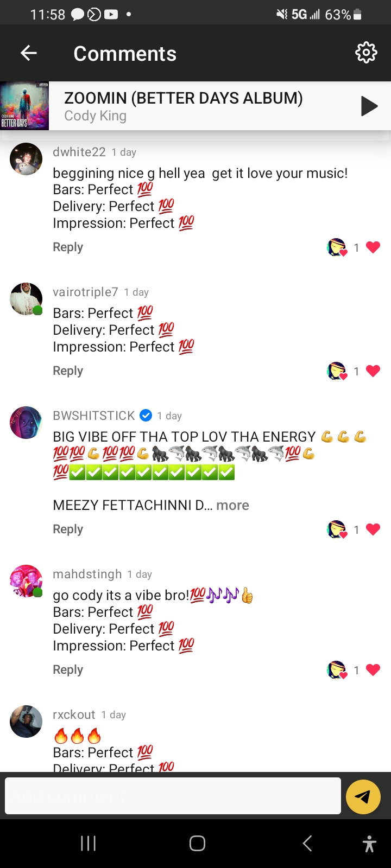Toggle the heart like on vairotriple7's comment
The width and height of the screenshot is (391, 868).
click(373, 371)
